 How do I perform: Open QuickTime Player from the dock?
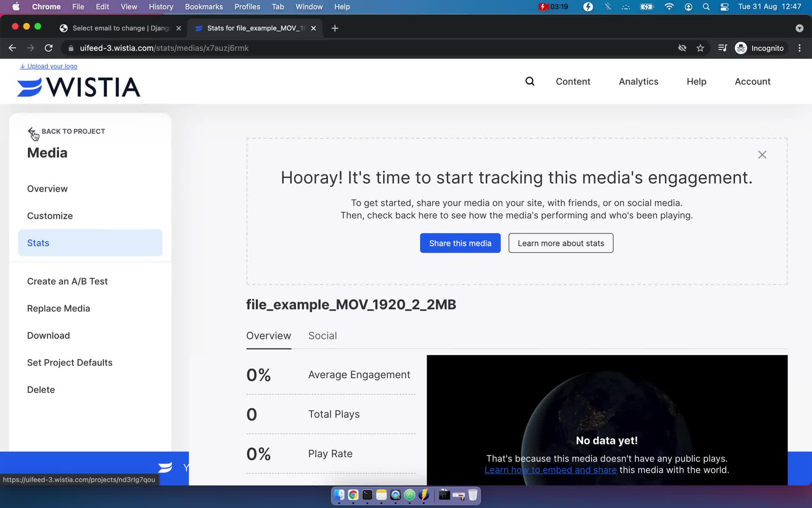pos(395,495)
